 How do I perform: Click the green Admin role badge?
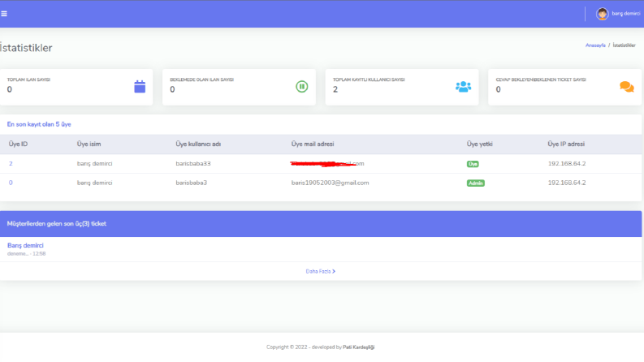pos(476,183)
